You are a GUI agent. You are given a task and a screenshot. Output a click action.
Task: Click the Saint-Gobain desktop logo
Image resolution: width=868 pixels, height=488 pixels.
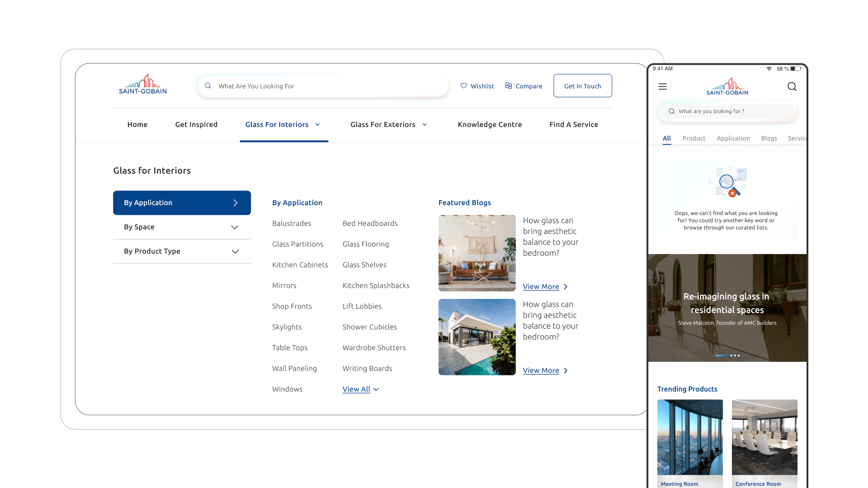(x=143, y=84)
